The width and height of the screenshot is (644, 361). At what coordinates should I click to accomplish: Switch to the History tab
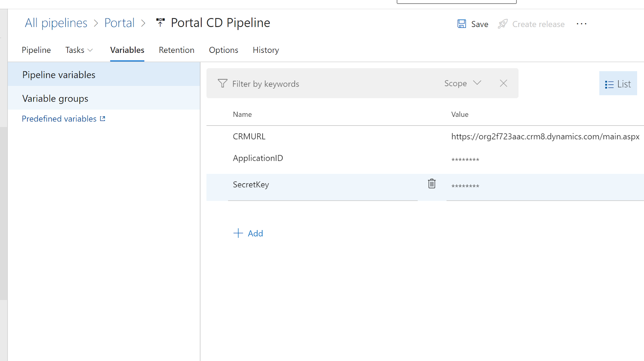pyautogui.click(x=266, y=50)
